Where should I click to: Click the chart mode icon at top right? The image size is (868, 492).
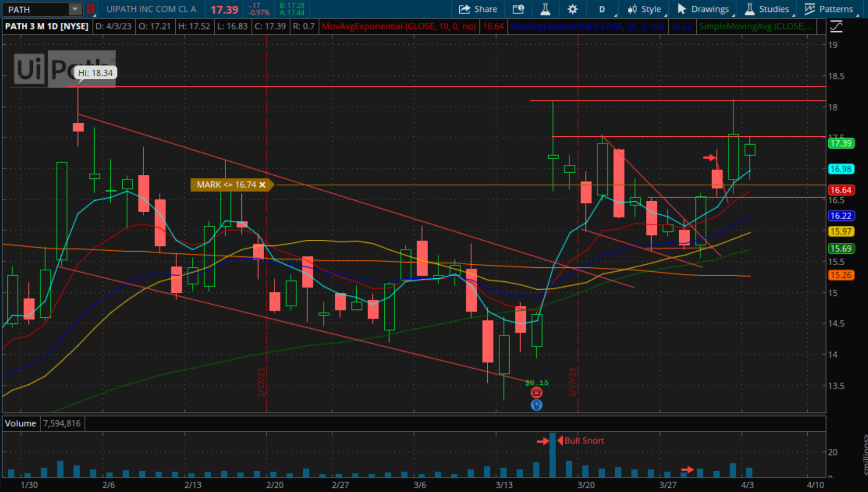click(836, 26)
